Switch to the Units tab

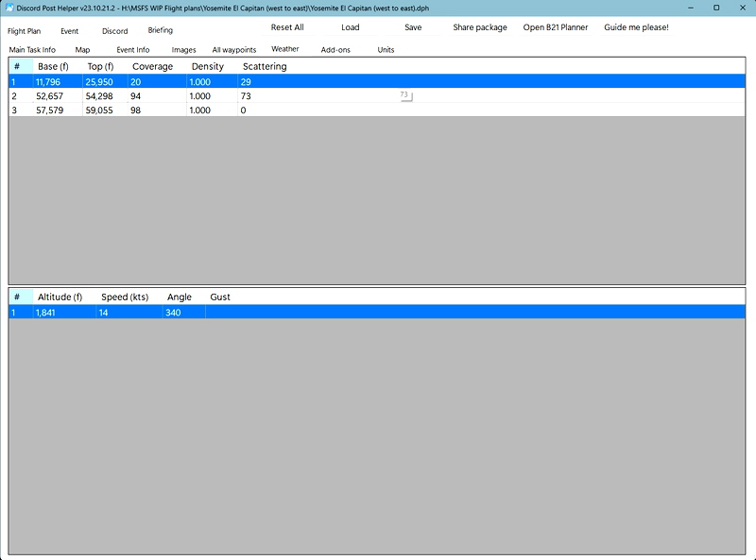386,49
